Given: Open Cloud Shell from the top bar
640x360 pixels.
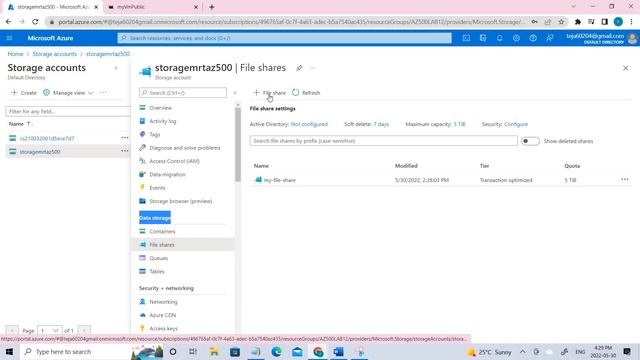Looking at the screenshot, I should (x=466, y=38).
